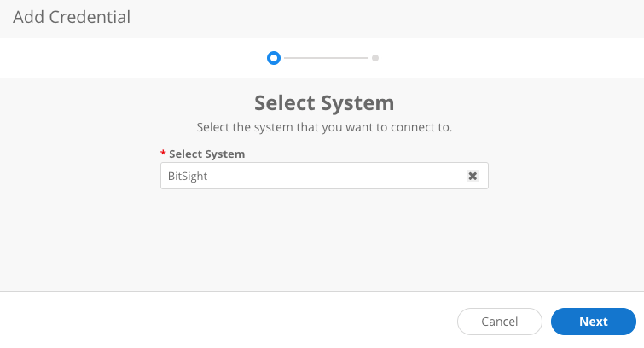Click the BitSight value in the combo box
The width and height of the screenshot is (644, 348).
click(x=188, y=176)
